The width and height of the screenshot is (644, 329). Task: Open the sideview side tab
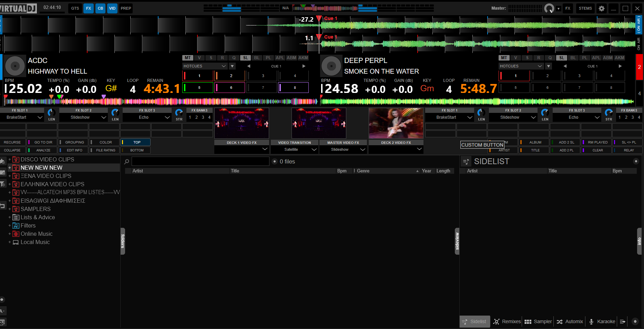point(457,241)
